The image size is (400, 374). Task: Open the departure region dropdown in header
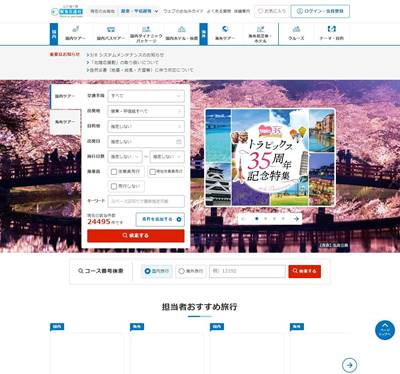click(139, 11)
